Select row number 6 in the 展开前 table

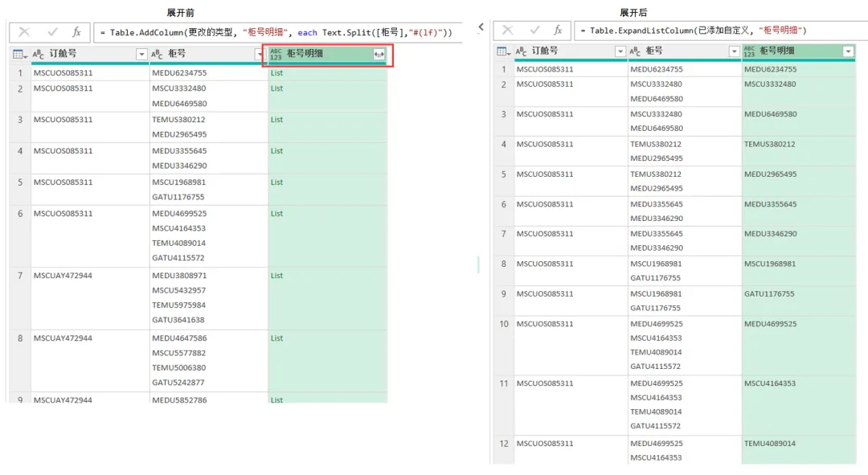[x=20, y=214]
